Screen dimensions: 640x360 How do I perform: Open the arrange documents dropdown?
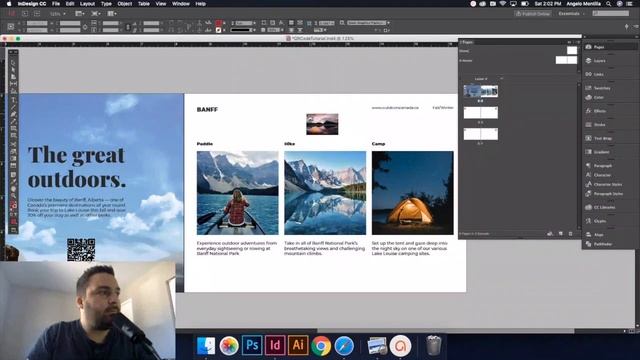pyautogui.click(x=111, y=13)
